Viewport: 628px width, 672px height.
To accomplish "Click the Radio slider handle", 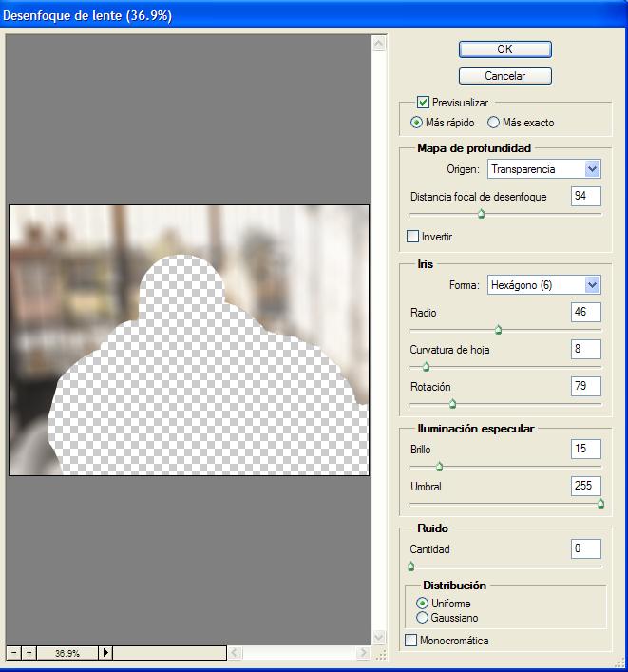I will [498, 330].
